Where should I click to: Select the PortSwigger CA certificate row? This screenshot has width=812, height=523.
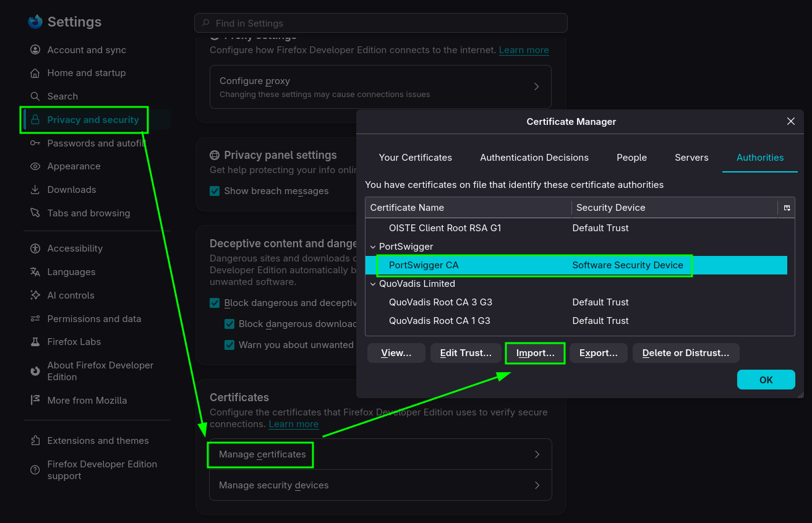(x=576, y=265)
